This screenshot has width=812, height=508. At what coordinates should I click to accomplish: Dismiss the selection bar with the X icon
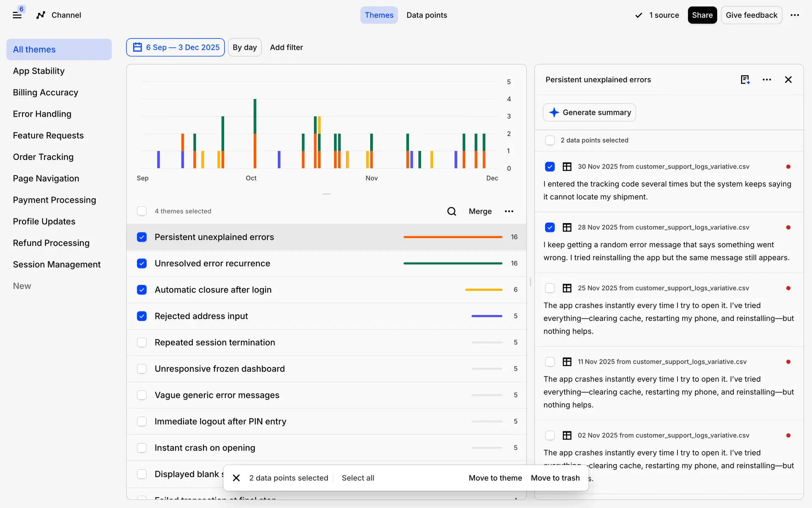click(236, 478)
